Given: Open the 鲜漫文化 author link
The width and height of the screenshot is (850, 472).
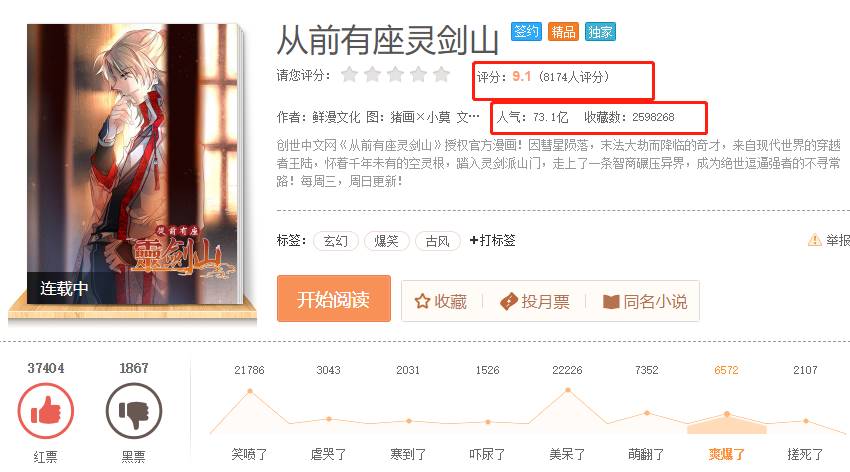Looking at the screenshot, I should (x=336, y=117).
